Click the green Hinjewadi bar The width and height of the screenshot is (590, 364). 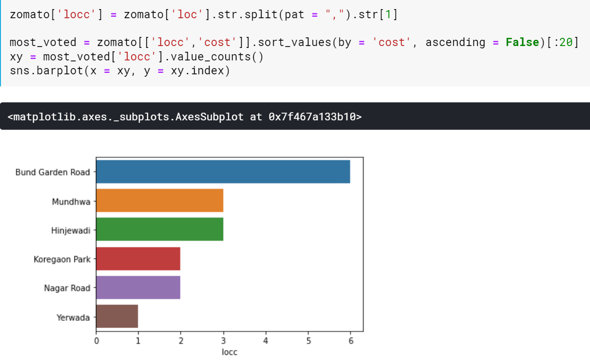(x=160, y=229)
